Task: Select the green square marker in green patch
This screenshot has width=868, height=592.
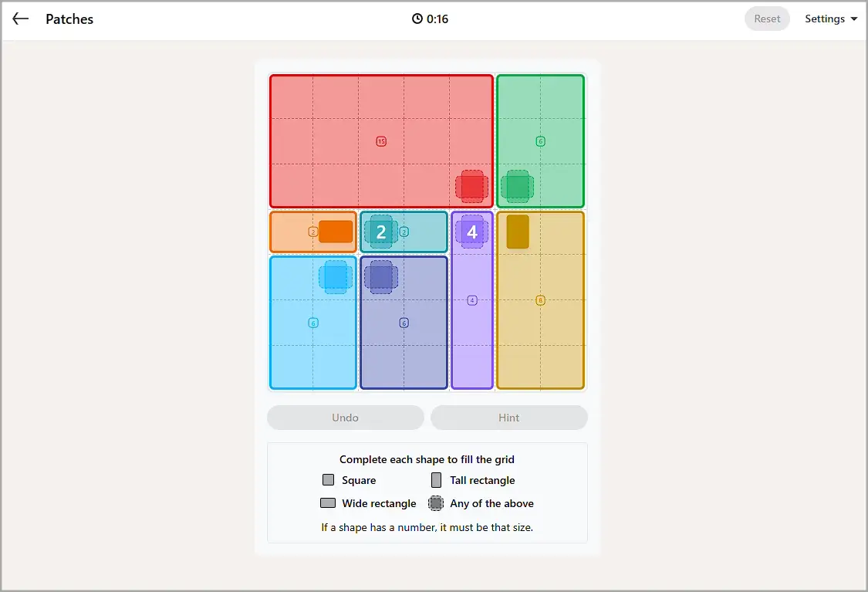Action: [x=518, y=186]
